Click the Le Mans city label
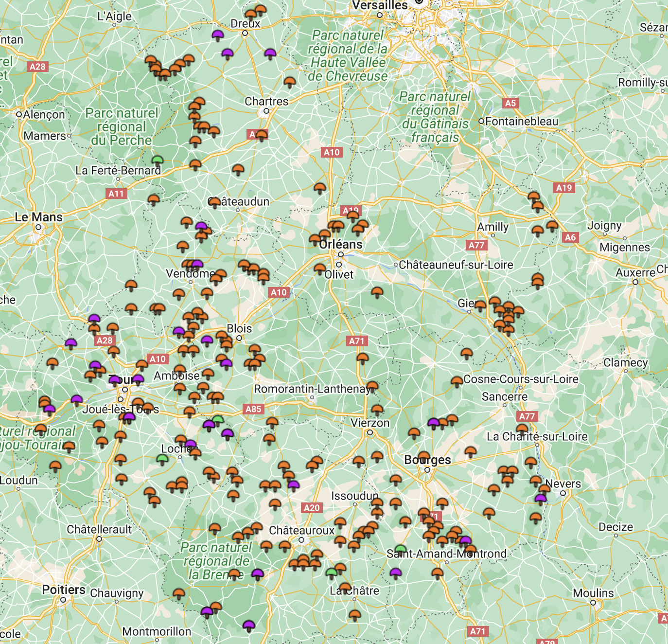This screenshot has width=668, height=644. coord(39,217)
